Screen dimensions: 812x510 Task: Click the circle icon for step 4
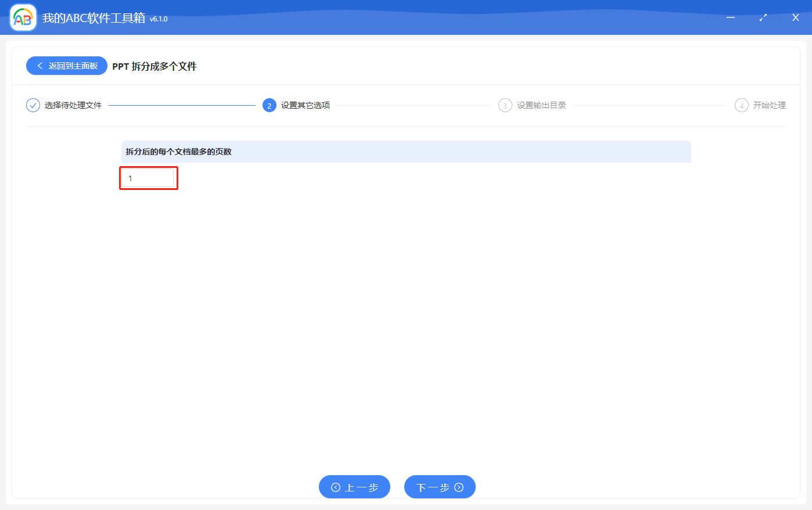pos(742,105)
